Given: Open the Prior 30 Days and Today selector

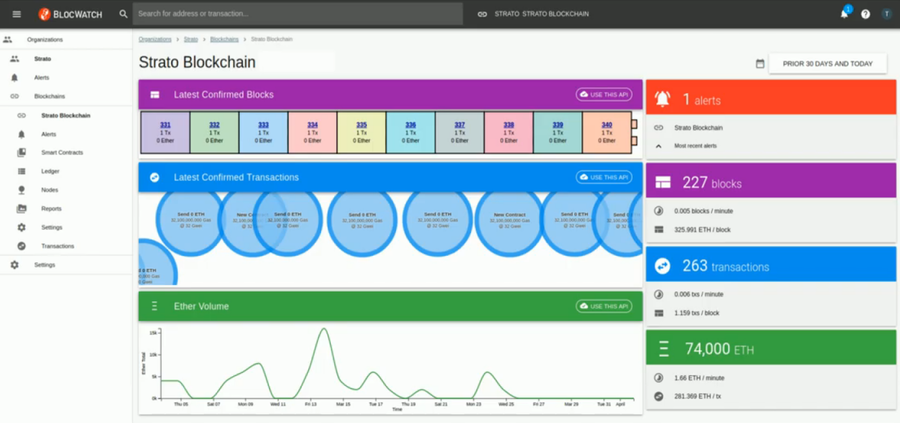Looking at the screenshot, I should click(x=827, y=64).
